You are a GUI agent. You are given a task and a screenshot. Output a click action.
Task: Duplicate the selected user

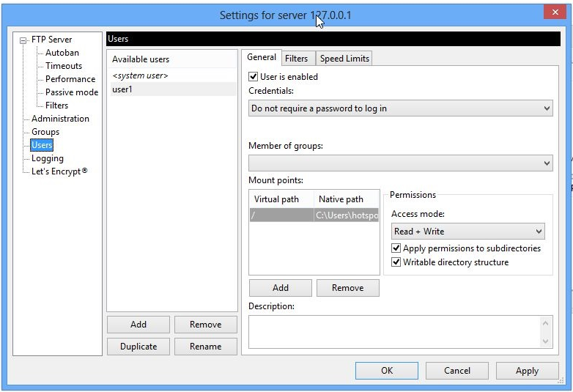point(138,346)
